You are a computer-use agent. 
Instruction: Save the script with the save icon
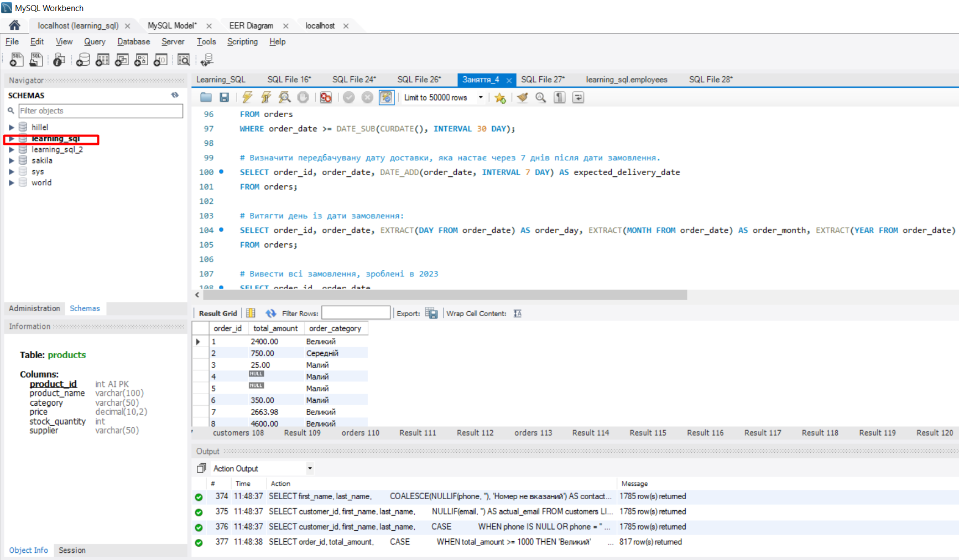point(225,97)
